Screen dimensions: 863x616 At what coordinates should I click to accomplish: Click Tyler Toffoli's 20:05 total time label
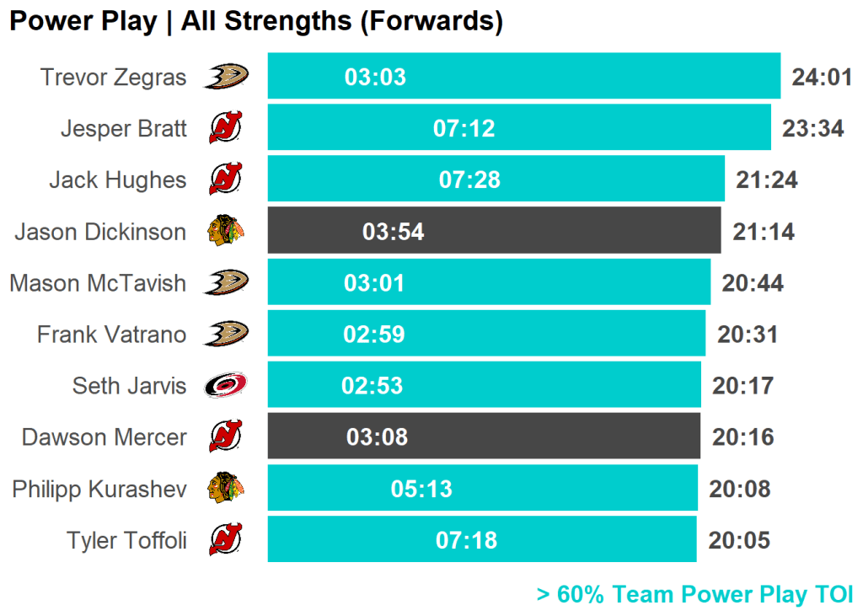(x=739, y=540)
